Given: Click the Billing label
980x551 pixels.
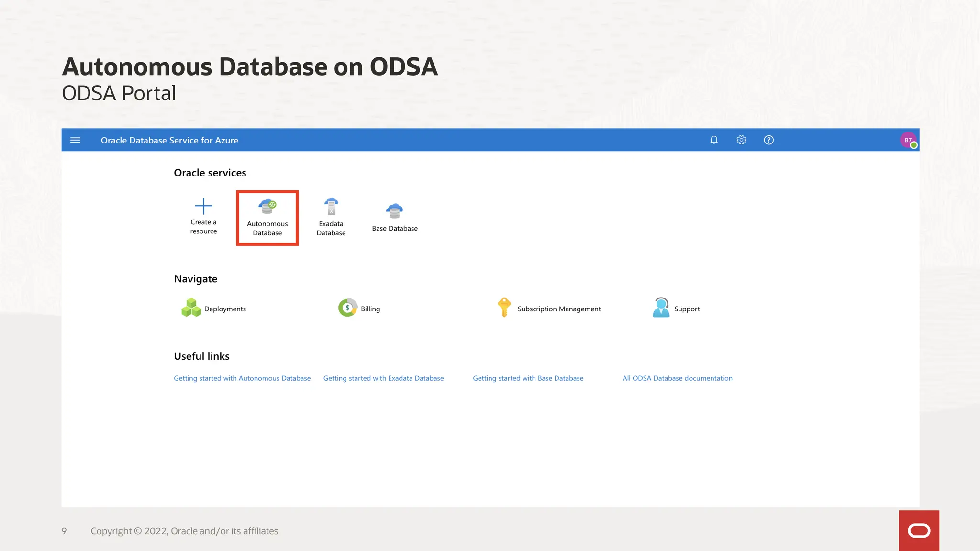Looking at the screenshot, I should click(370, 309).
